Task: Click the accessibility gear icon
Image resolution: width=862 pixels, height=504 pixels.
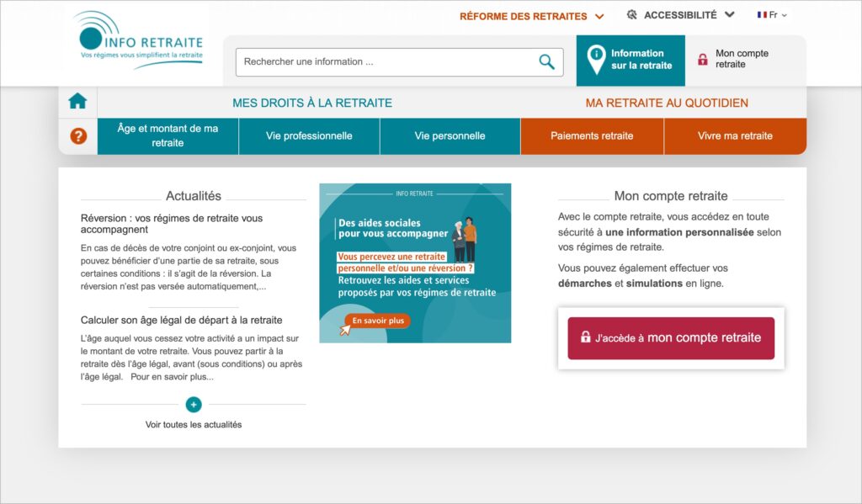Action: (631, 14)
